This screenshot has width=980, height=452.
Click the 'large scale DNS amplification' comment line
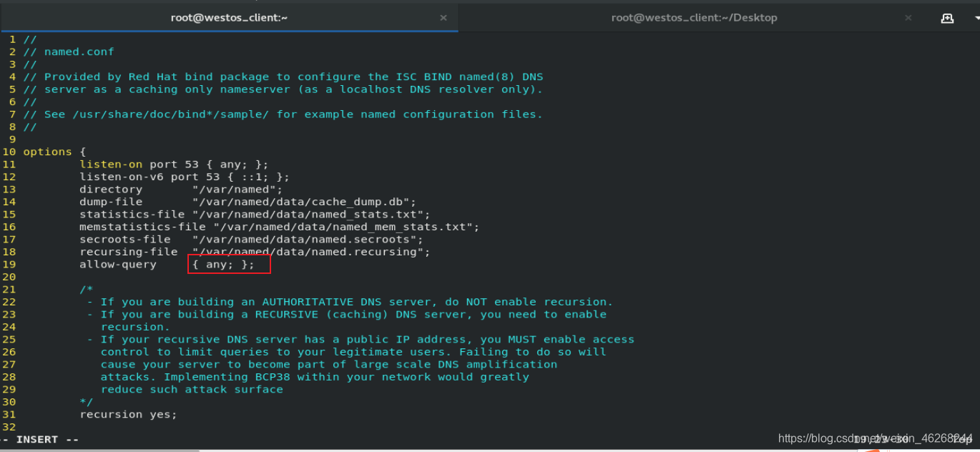click(x=329, y=364)
